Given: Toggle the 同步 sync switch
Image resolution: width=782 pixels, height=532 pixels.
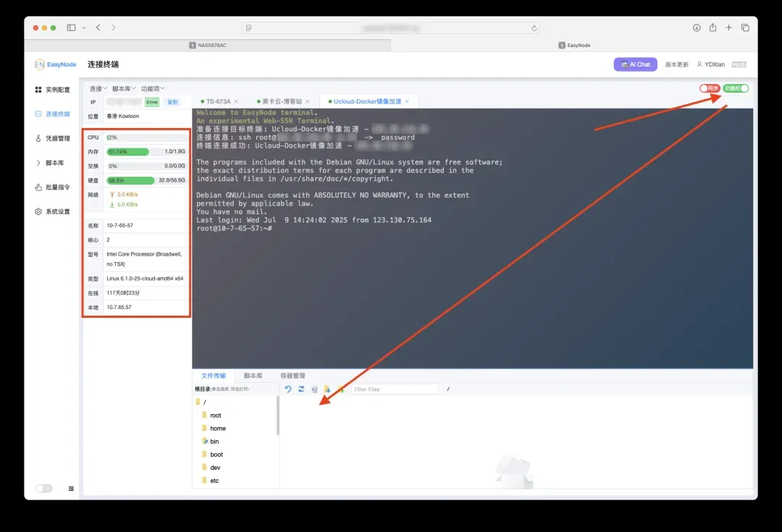Looking at the screenshot, I should [710, 88].
